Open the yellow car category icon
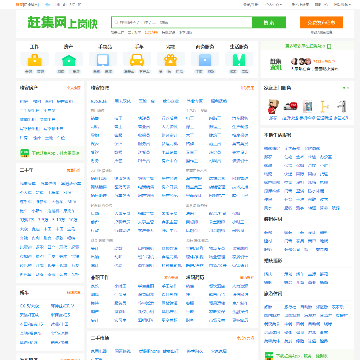360x360 pixels. pos(137,60)
